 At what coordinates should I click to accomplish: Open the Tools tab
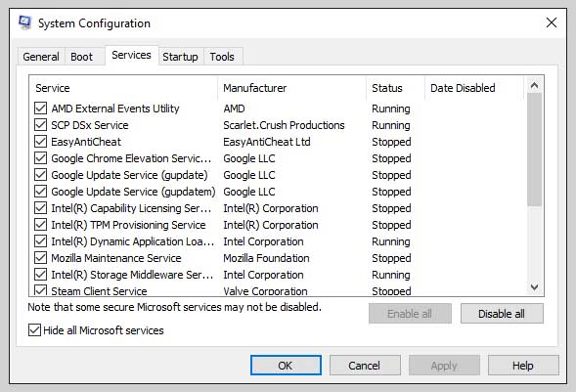pos(222,57)
